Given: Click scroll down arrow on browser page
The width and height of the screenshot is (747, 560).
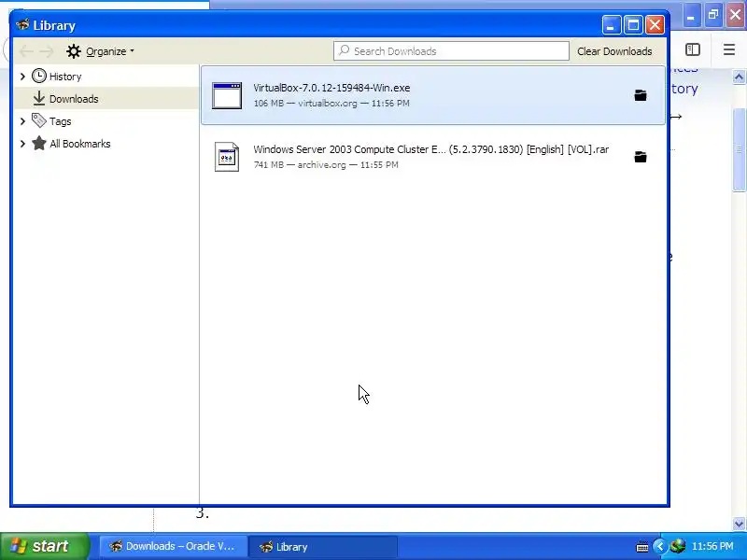Looking at the screenshot, I should click(x=739, y=524).
